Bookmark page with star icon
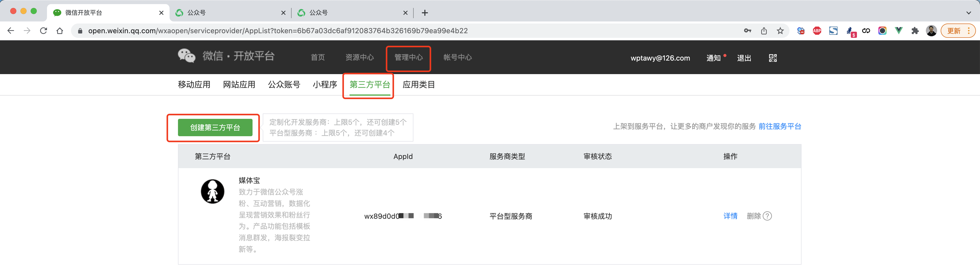 780,31
